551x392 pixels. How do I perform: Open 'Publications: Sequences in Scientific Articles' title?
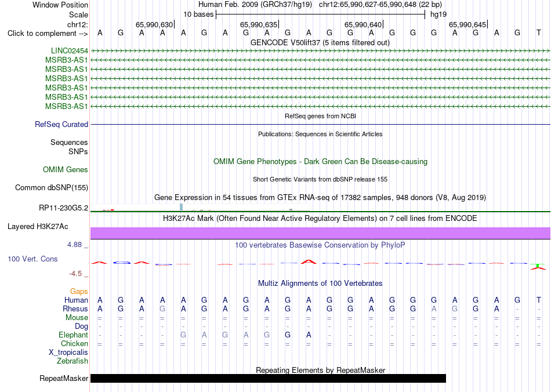click(320, 134)
